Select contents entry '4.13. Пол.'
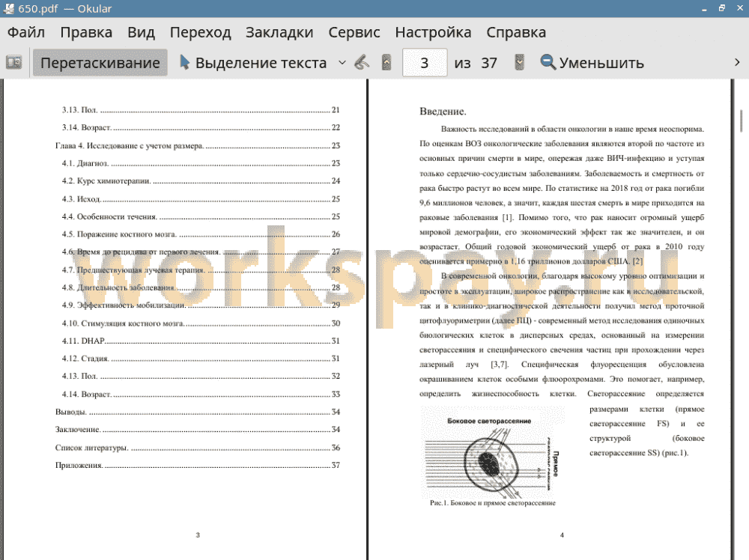 [201, 376]
